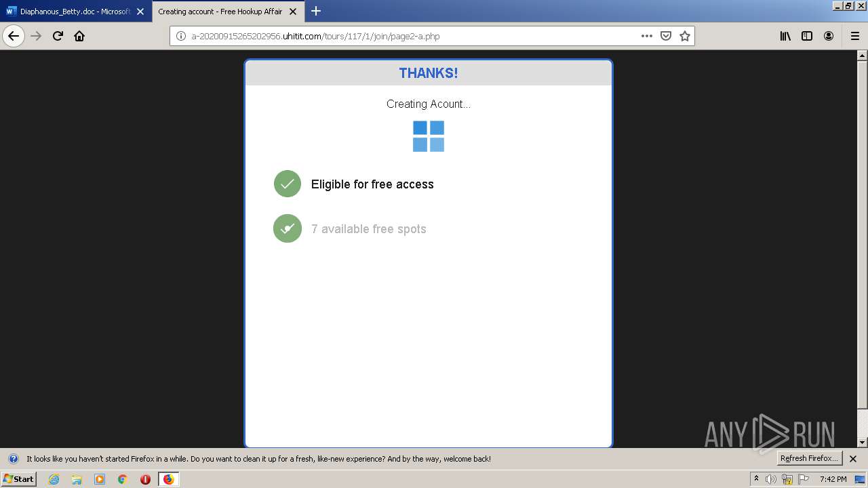The width and height of the screenshot is (868, 488).
Task: Open a new tab with the plus
Action: (316, 11)
